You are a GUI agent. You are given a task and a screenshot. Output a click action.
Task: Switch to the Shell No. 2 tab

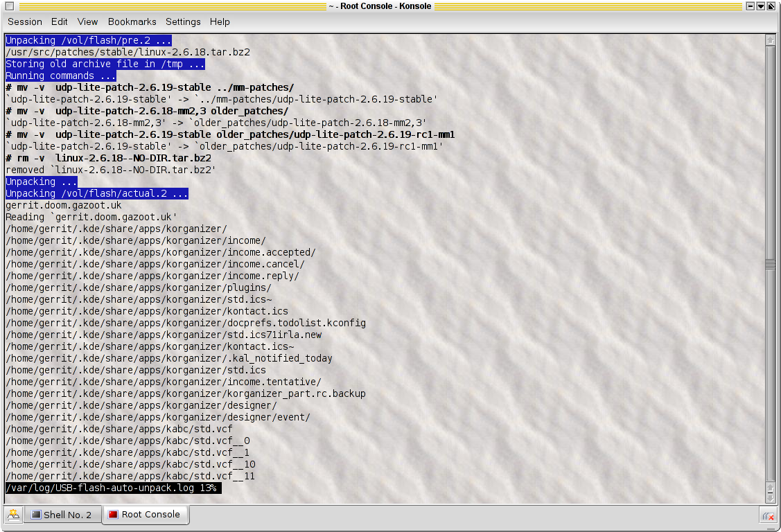pyautogui.click(x=62, y=515)
